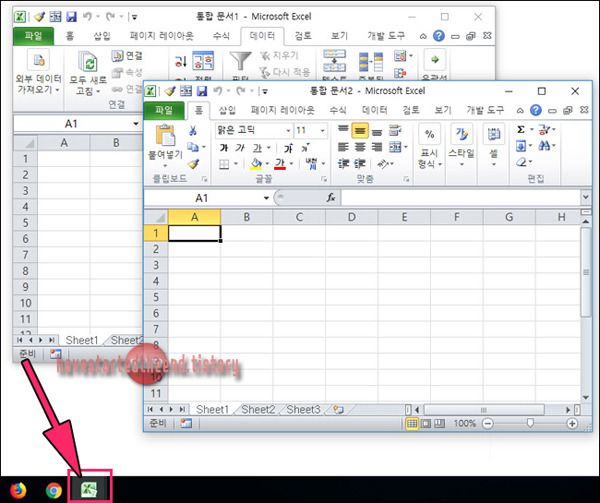Viewport: 600px width, 503px height.
Task: Open the Help question mark in 통합 문서2
Action: pos(536,111)
